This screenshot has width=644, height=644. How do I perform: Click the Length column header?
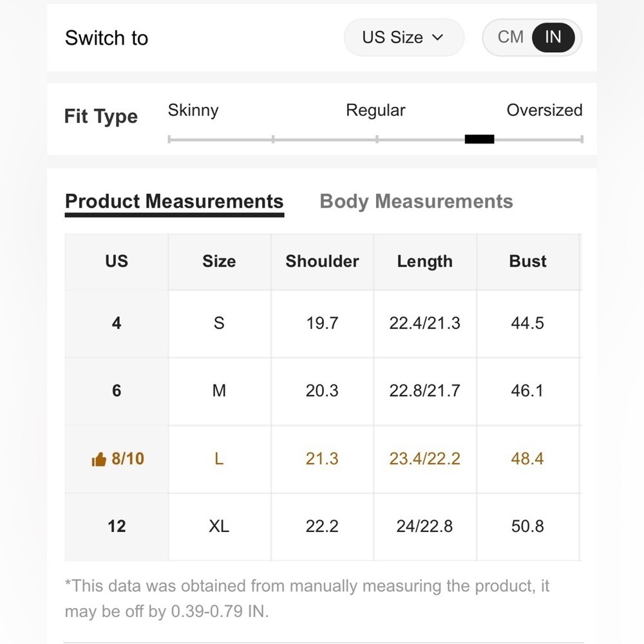click(x=425, y=261)
